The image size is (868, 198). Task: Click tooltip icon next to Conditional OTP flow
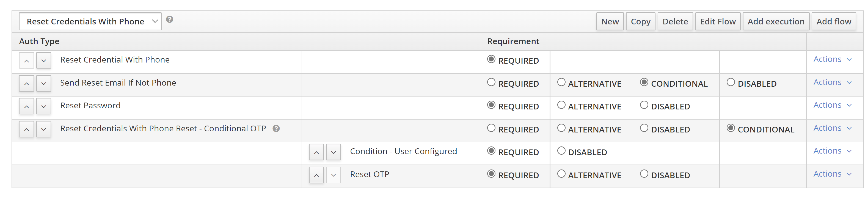click(276, 129)
